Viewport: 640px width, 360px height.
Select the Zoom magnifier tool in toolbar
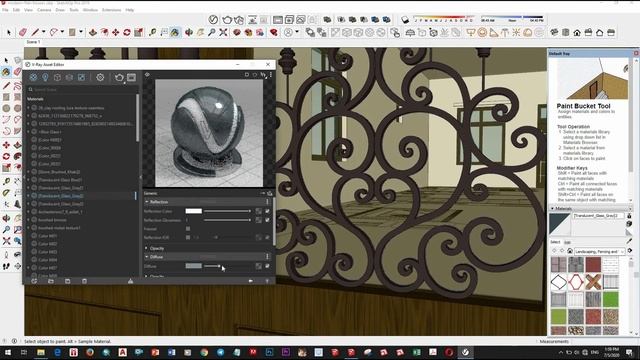[x=211, y=32]
